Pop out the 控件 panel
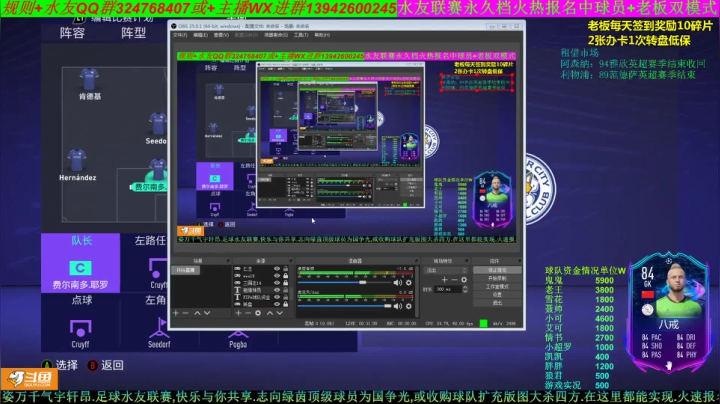The width and height of the screenshot is (720, 404). 519,261
